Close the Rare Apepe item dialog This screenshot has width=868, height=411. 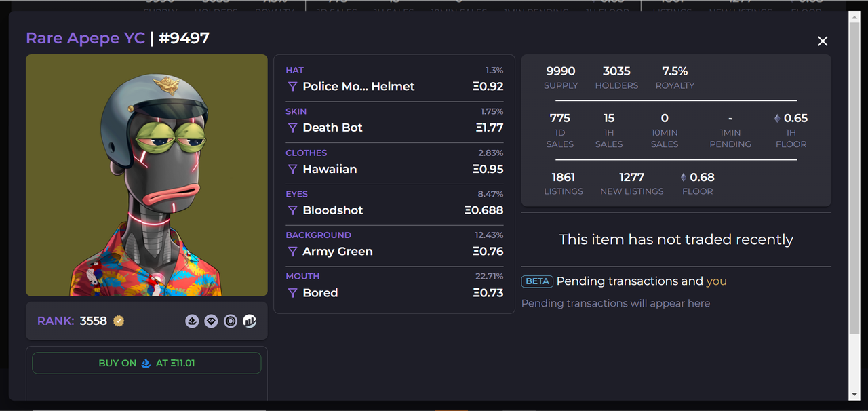[823, 41]
